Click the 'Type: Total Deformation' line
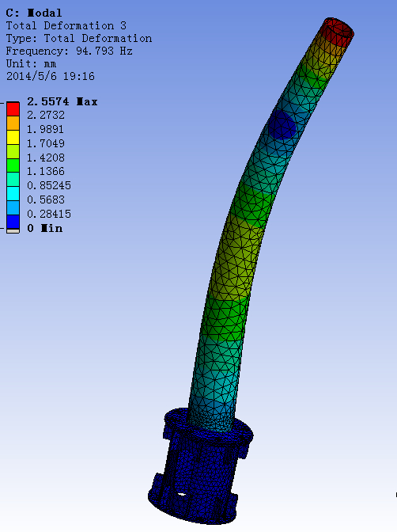 pos(79,38)
